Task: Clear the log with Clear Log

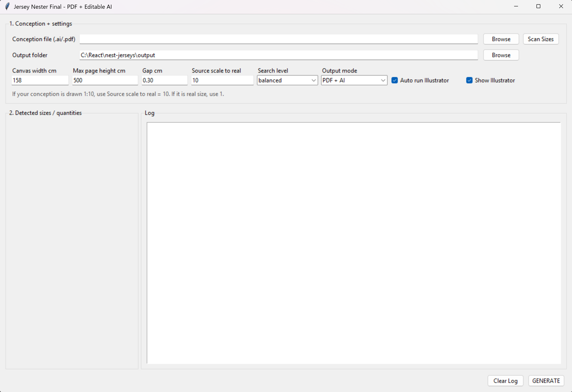Action: (x=505, y=381)
